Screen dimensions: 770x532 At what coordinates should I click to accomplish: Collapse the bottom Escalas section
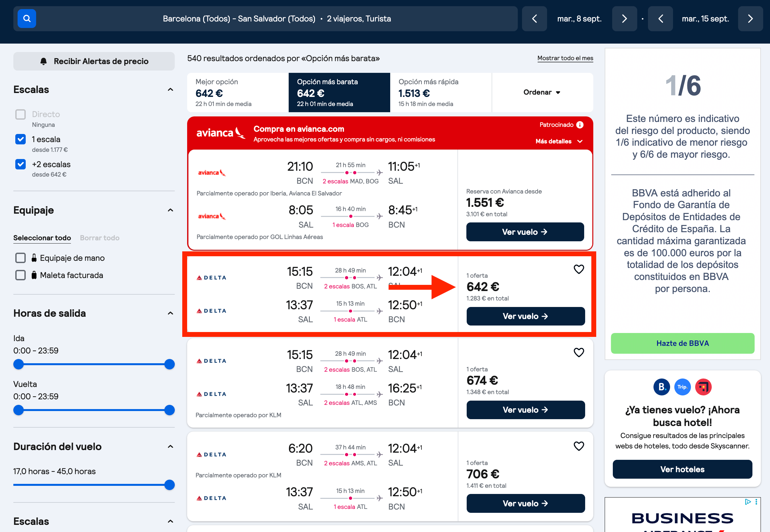pyautogui.click(x=171, y=521)
